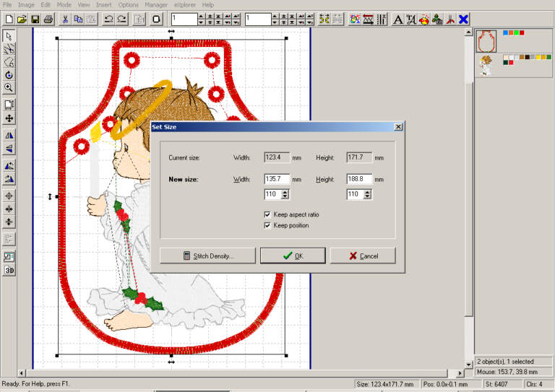Click the scissors Cut icon
This screenshot has width=555, height=392.
point(65,19)
